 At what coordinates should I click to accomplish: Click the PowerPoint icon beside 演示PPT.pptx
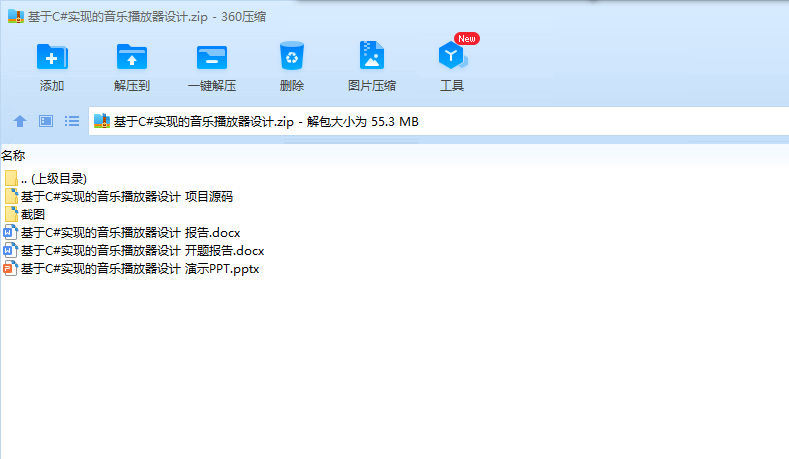11,269
